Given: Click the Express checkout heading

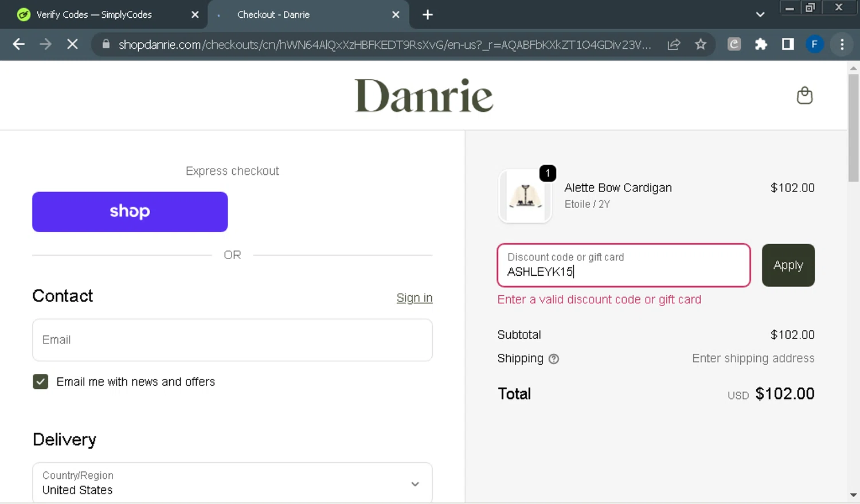Looking at the screenshot, I should 232,171.
